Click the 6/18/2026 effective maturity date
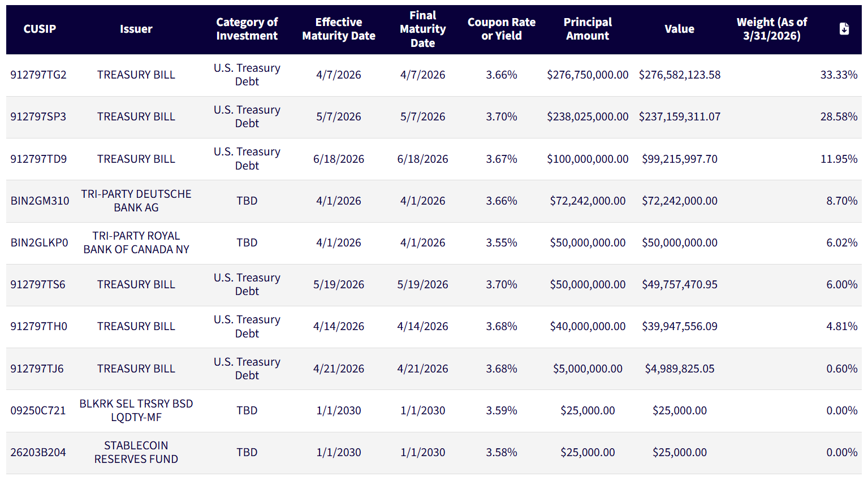This screenshot has height=481, width=868. [338, 159]
